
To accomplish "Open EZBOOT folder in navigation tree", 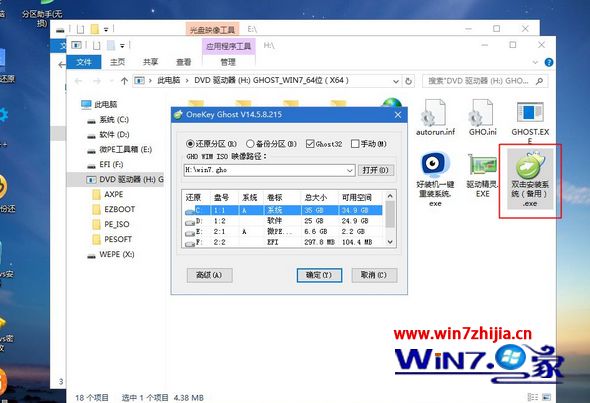I will 114,209.
